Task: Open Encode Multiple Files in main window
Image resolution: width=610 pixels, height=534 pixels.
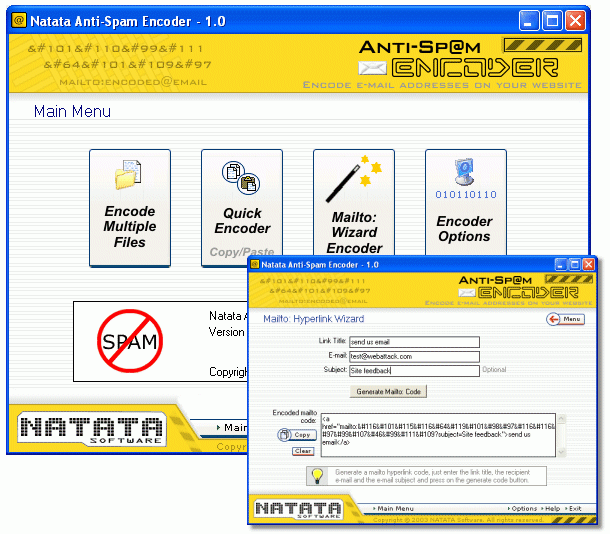Action: [130, 208]
